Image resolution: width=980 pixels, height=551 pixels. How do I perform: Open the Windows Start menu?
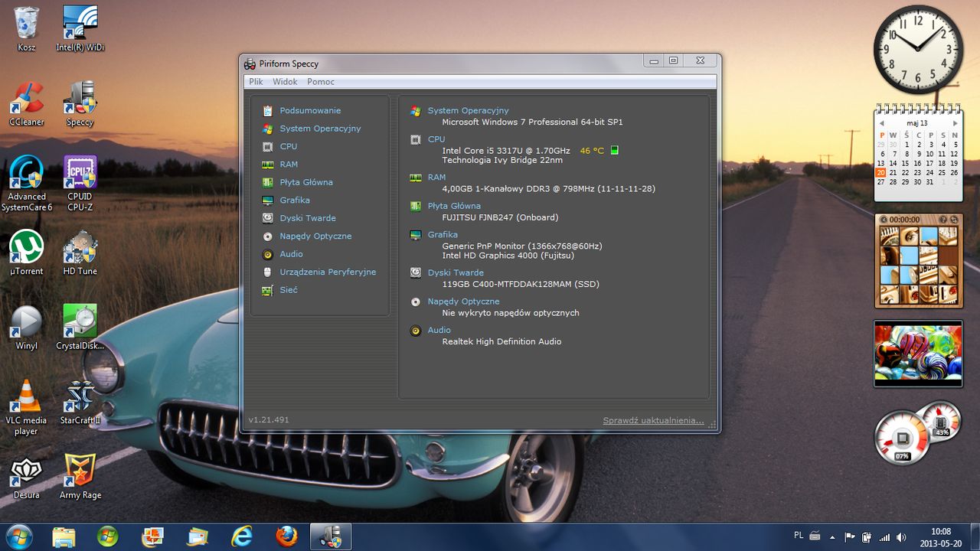(x=18, y=536)
